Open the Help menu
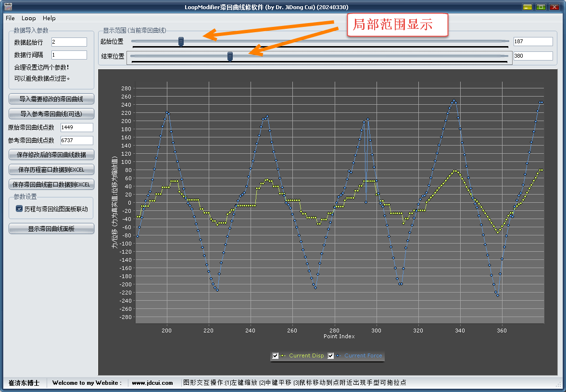The width and height of the screenshot is (566, 392). point(49,18)
